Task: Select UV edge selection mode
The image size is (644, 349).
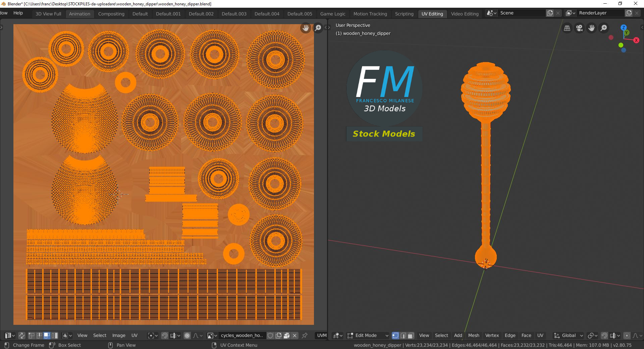Action: (x=39, y=335)
